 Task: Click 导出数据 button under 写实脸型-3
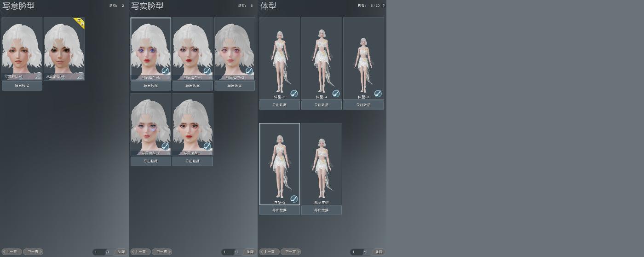[x=235, y=86]
